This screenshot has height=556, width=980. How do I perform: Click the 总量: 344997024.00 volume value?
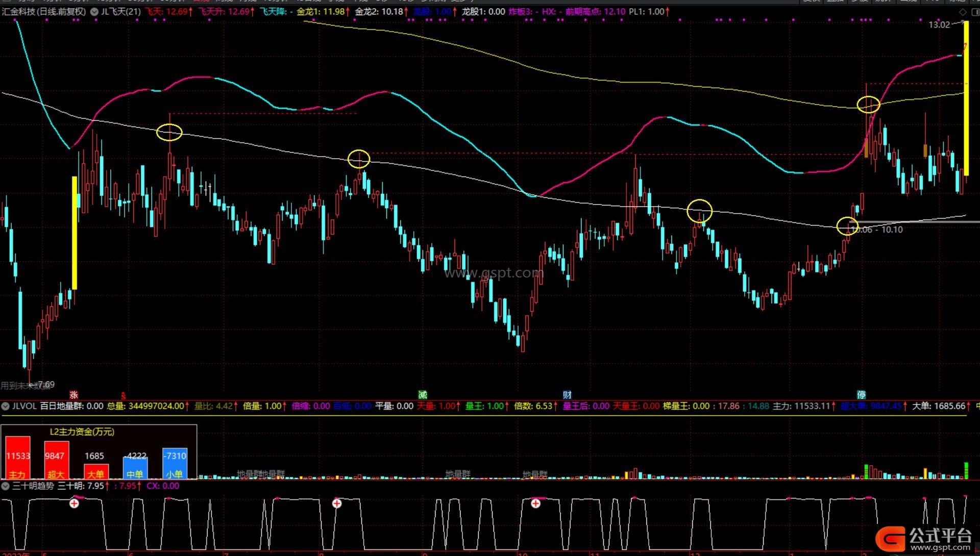pos(148,406)
